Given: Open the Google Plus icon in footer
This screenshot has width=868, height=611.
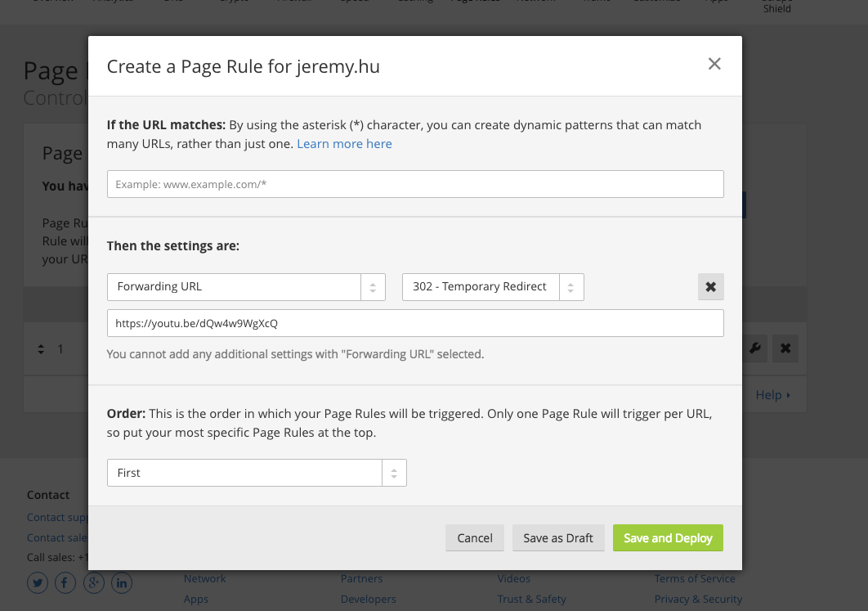Looking at the screenshot, I should 94,582.
